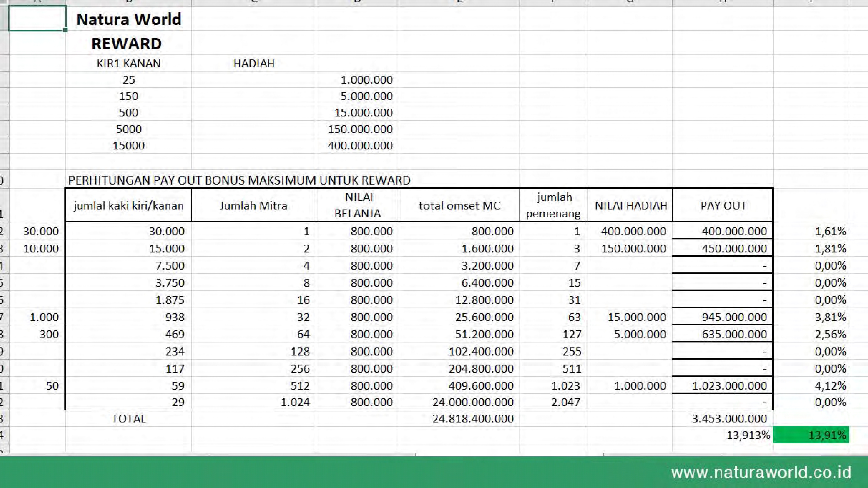Image resolution: width=868 pixels, height=488 pixels.
Task: Select the green "13,91%" cell
Action: [811, 435]
